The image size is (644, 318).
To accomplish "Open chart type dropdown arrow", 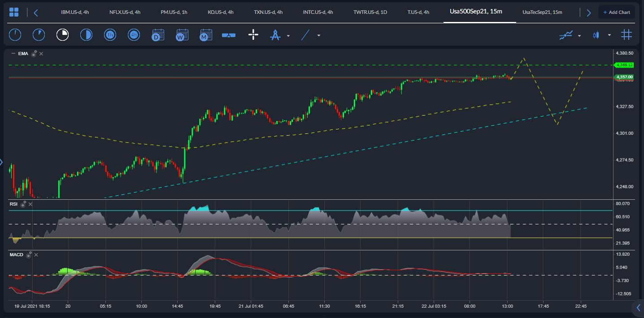I will click(609, 35).
